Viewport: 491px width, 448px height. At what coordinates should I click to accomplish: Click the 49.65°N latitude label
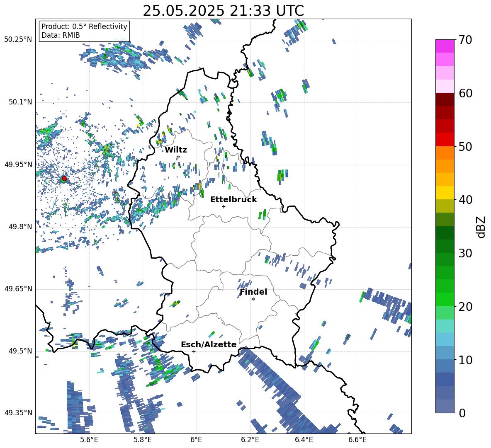(18, 288)
